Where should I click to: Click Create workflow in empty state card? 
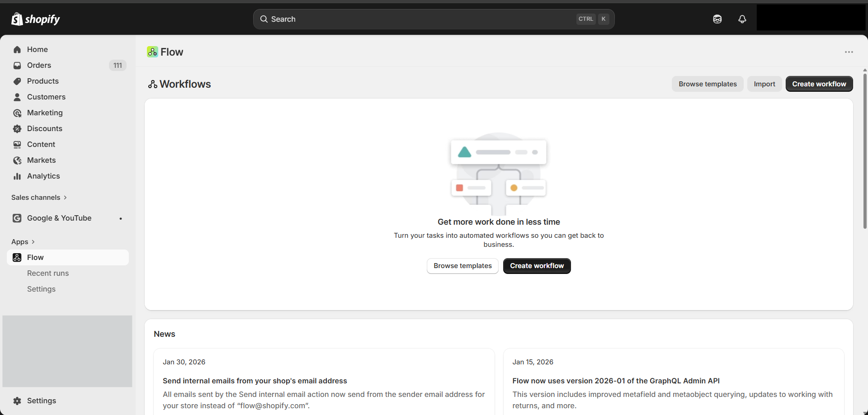537,266
